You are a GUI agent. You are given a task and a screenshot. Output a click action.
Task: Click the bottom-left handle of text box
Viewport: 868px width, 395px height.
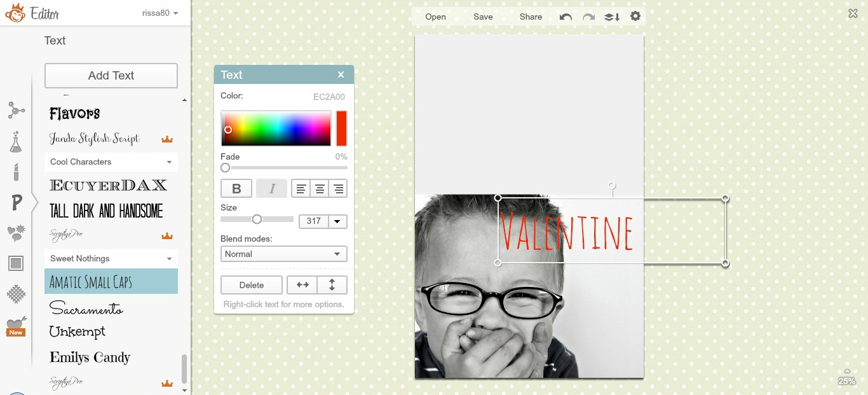click(498, 263)
